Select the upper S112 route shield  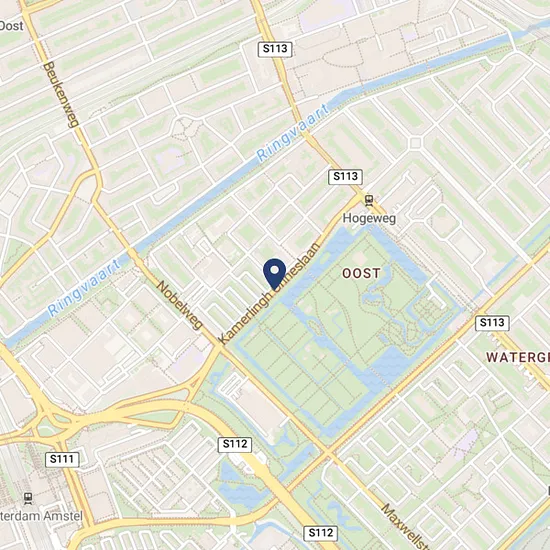[235, 444]
